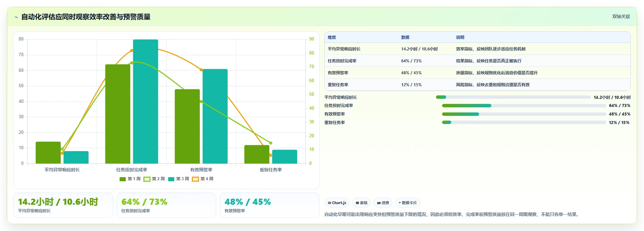
Task: Toggle the 第 1 周 legend item
Action: point(130,179)
